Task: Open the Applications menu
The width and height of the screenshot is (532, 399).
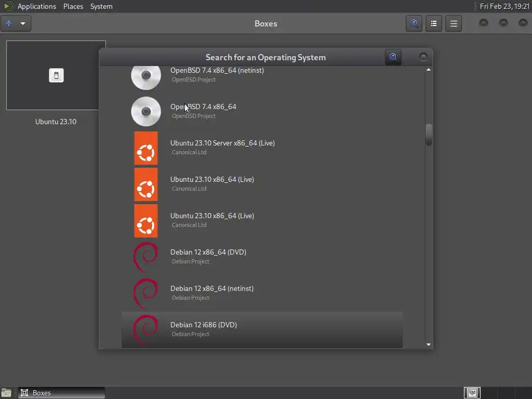Action: point(37,6)
